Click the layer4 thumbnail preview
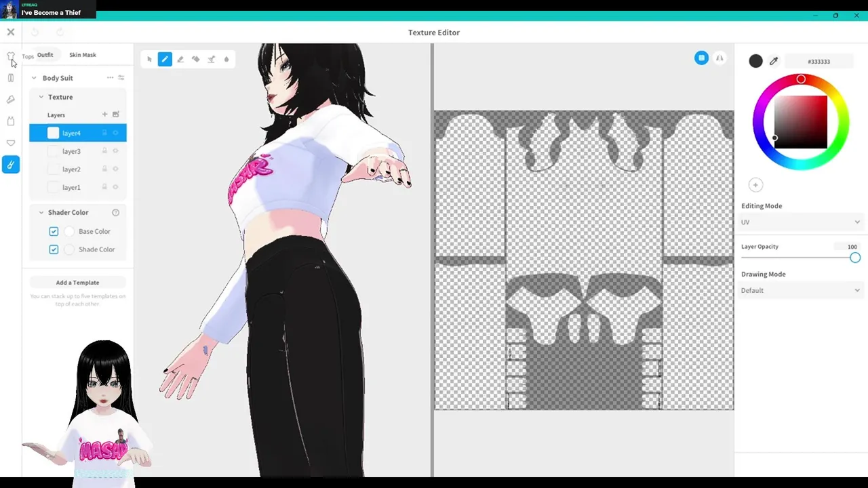Viewport: 868px width, 488px height. click(53, 133)
